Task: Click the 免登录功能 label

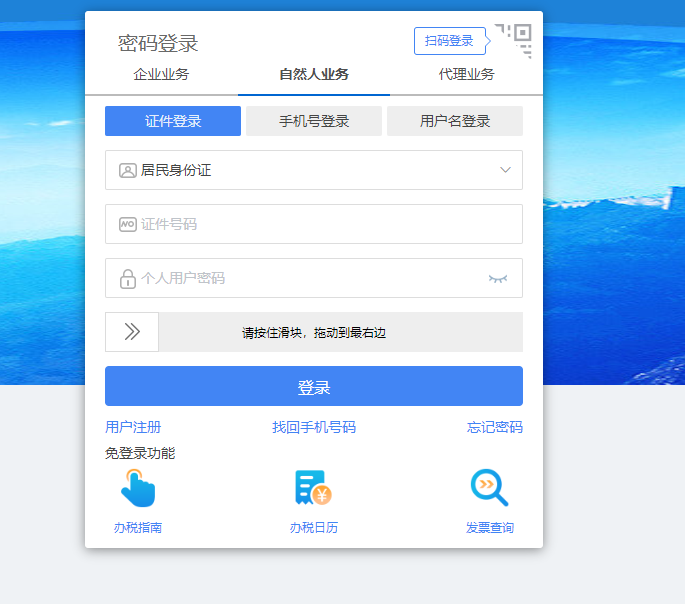Action: click(x=140, y=453)
